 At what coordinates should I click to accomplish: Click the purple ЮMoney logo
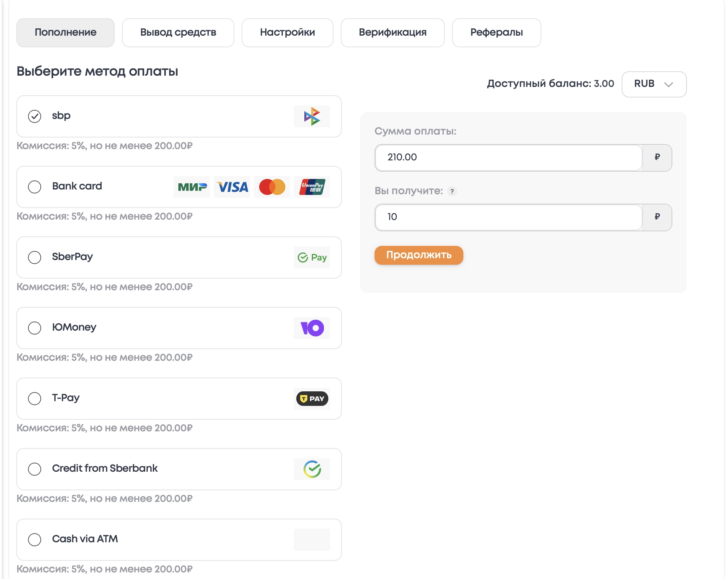tap(312, 328)
